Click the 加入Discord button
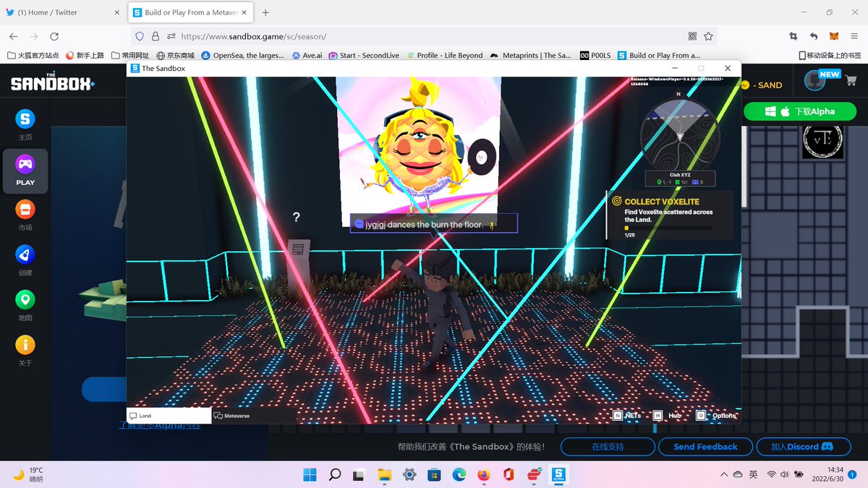The width and height of the screenshot is (868, 488). pos(803,447)
